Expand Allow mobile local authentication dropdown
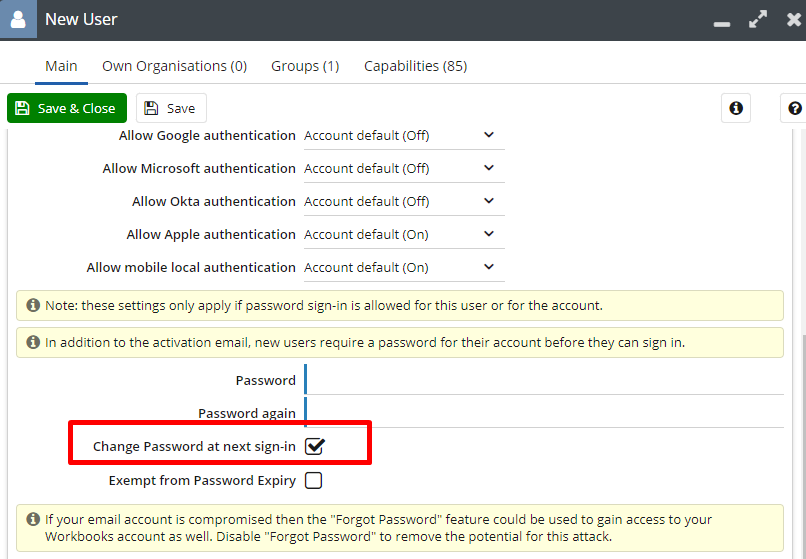The image size is (806, 559). (x=404, y=267)
